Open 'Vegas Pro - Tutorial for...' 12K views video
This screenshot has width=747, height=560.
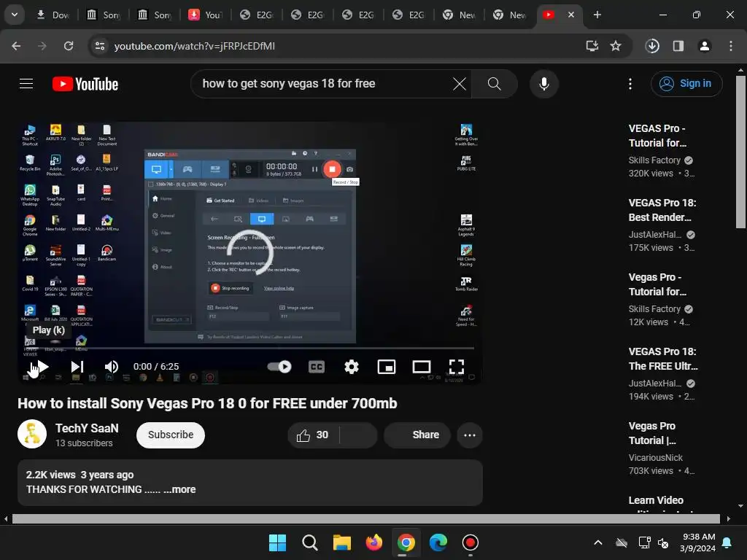tap(658, 284)
